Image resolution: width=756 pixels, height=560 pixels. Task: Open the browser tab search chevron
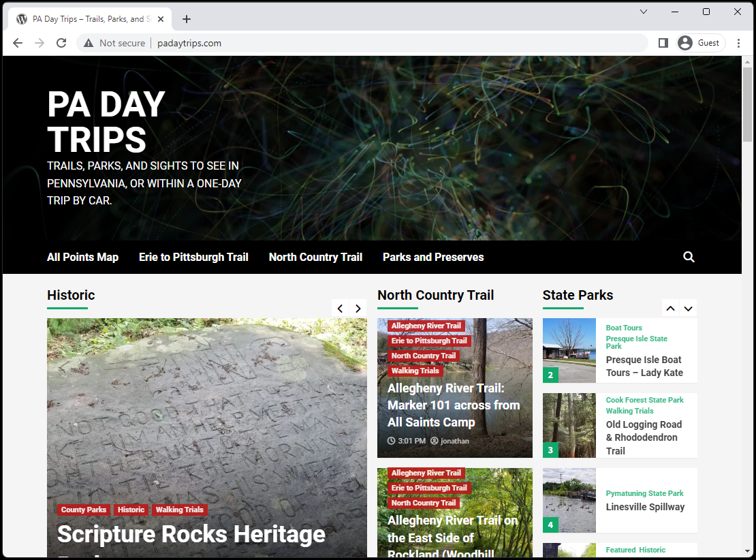coord(643,12)
